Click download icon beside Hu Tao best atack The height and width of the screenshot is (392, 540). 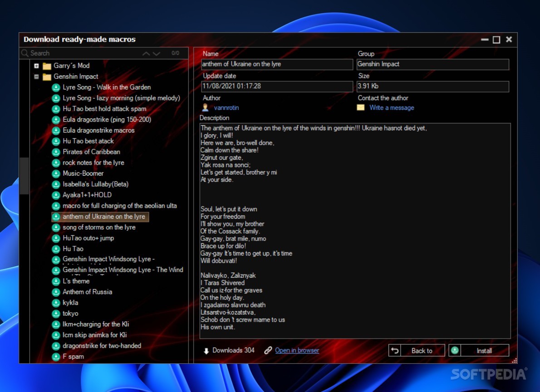56,141
